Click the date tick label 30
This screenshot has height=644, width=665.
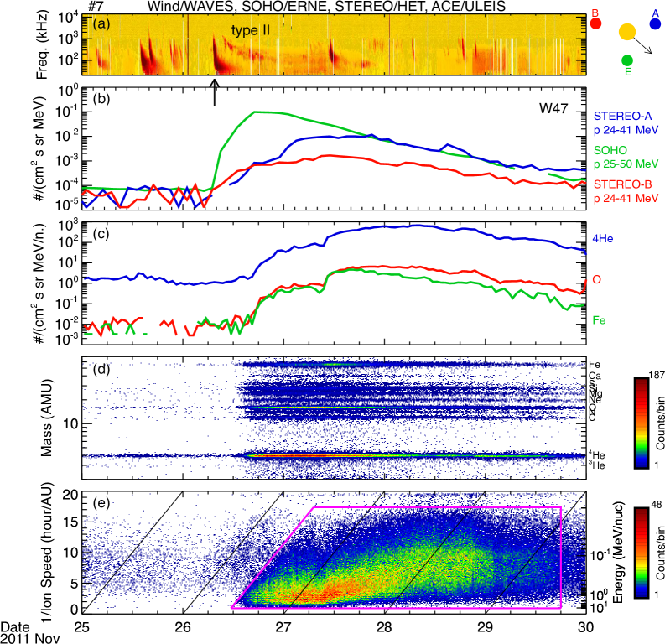click(x=585, y=627)
